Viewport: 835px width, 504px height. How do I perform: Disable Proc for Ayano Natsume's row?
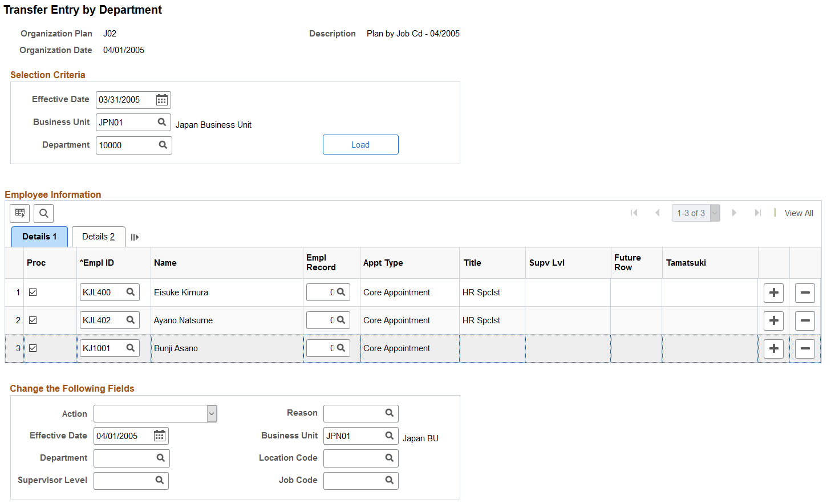pos(33,320)
